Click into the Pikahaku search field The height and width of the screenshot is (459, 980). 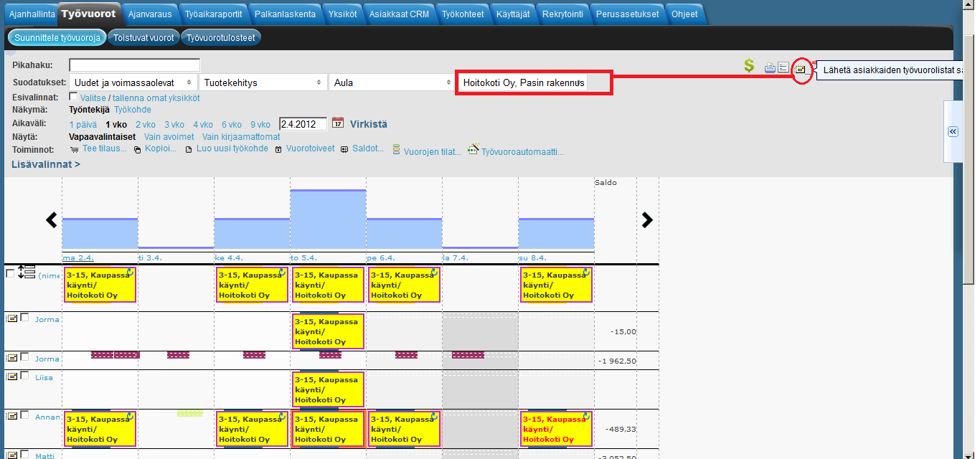coord(134,66)
